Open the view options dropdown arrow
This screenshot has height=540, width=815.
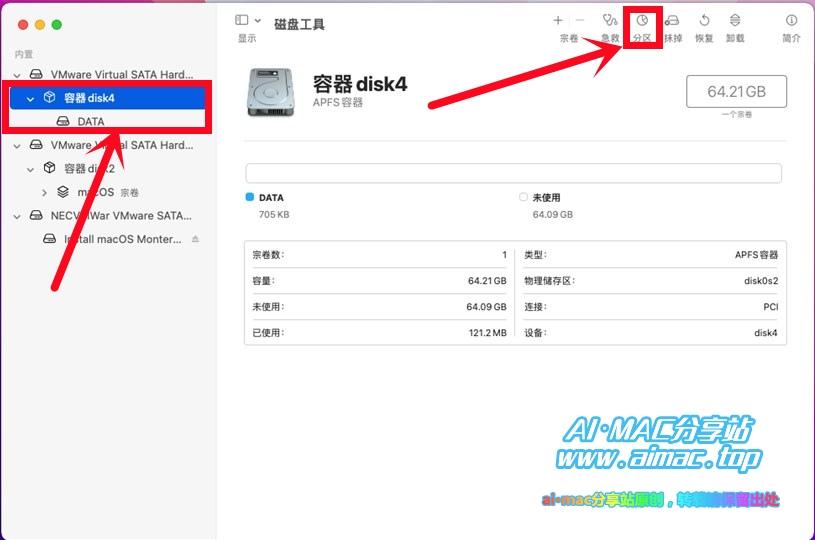(258, 21)
